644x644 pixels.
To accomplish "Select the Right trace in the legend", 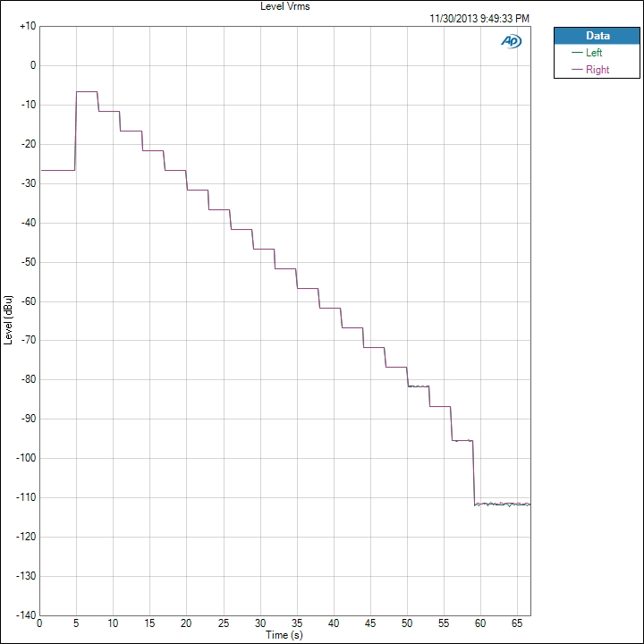I will 597,70.
